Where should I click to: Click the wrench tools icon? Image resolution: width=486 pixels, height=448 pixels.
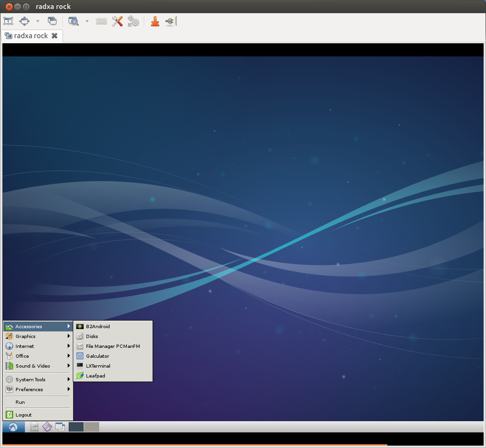pyautogui.click(x=117, y=21)
